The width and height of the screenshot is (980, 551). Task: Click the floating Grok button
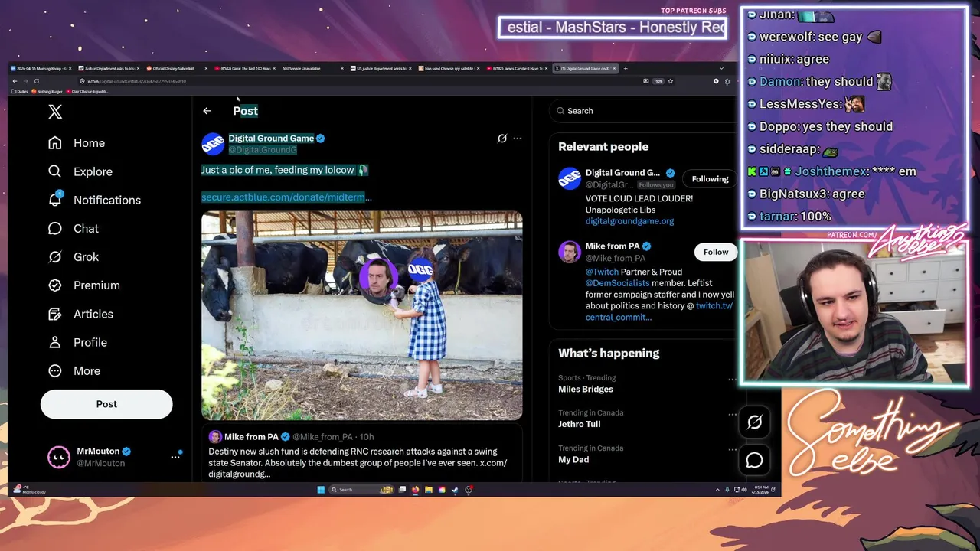755,422
